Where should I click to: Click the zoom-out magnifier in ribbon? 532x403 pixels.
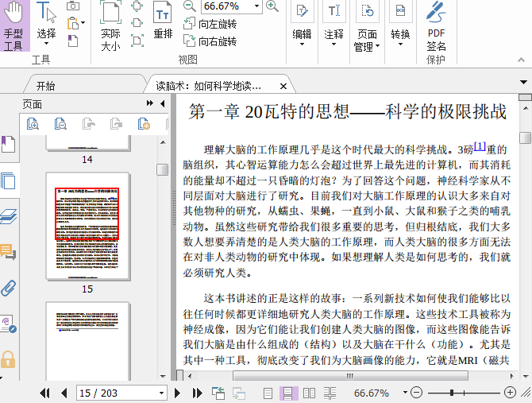pyautogui.click(x=189, y=6)
